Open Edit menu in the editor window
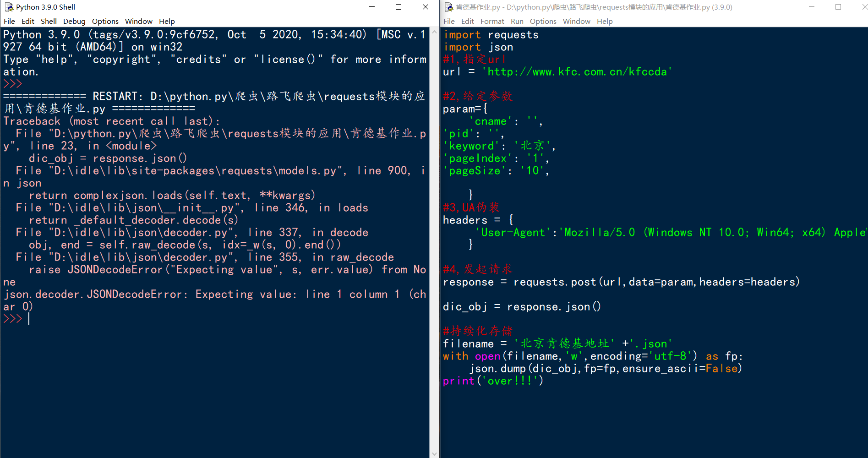This screenshot has width=868, height=458. point(468,21)
